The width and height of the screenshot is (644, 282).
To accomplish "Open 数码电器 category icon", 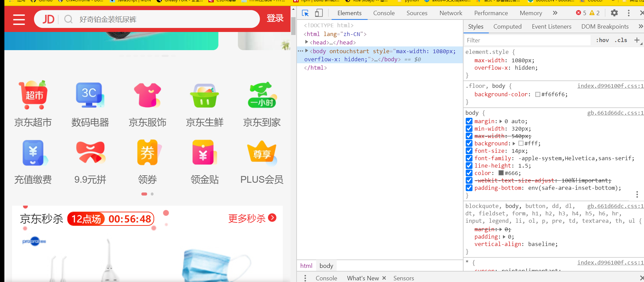I will point(90,95).
